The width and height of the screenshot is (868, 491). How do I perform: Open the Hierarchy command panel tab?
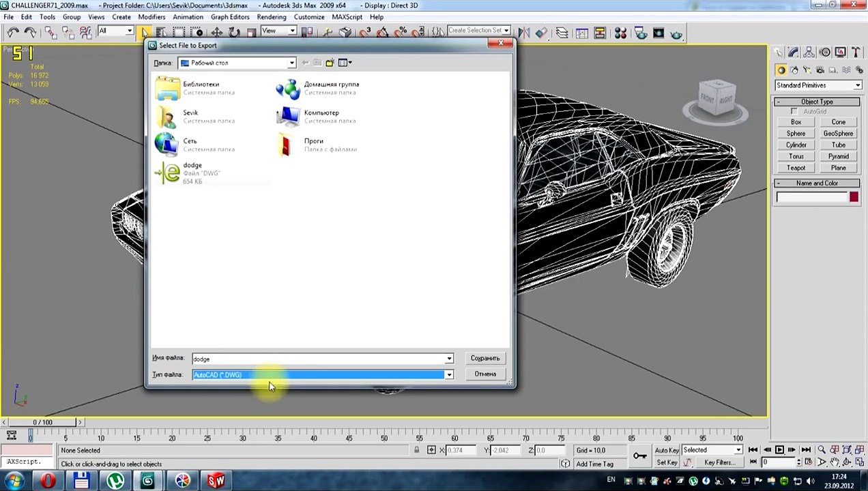(x=809, y=53)
